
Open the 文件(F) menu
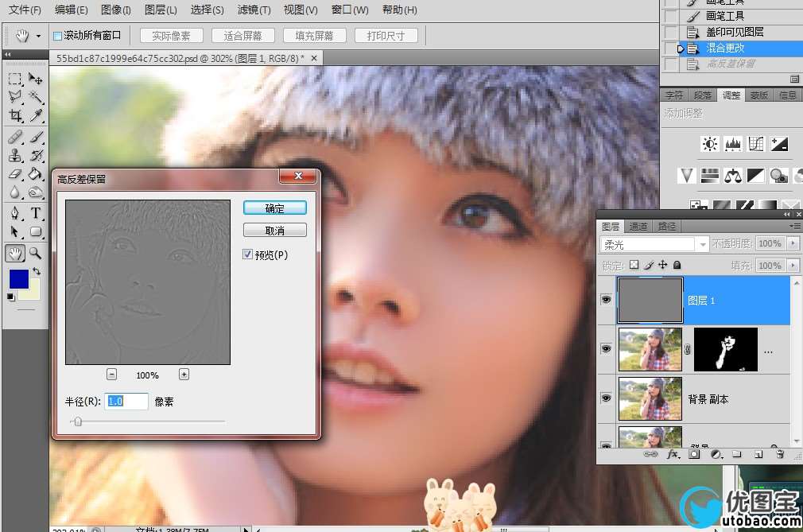tap(25, 10)
